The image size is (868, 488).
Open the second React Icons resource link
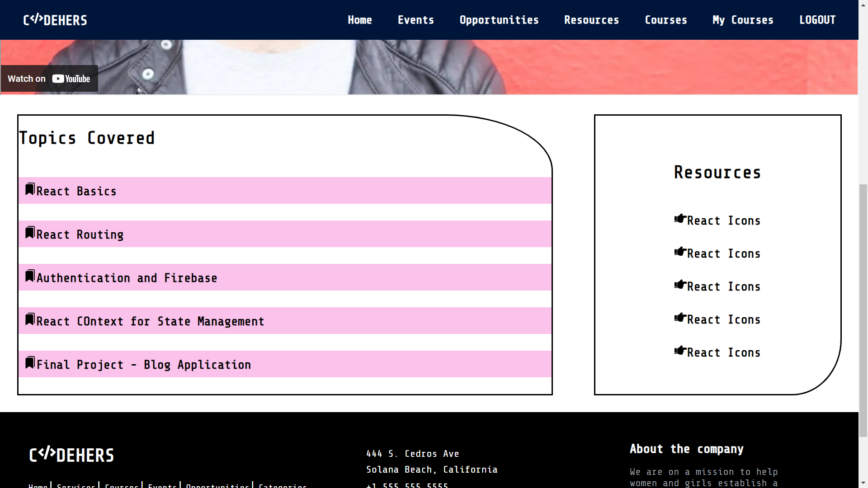[x=723, y=254]
